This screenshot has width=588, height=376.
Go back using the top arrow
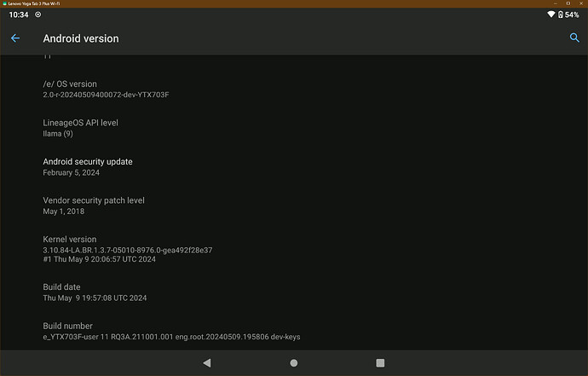pyautogui.click(x=15, y=38)
